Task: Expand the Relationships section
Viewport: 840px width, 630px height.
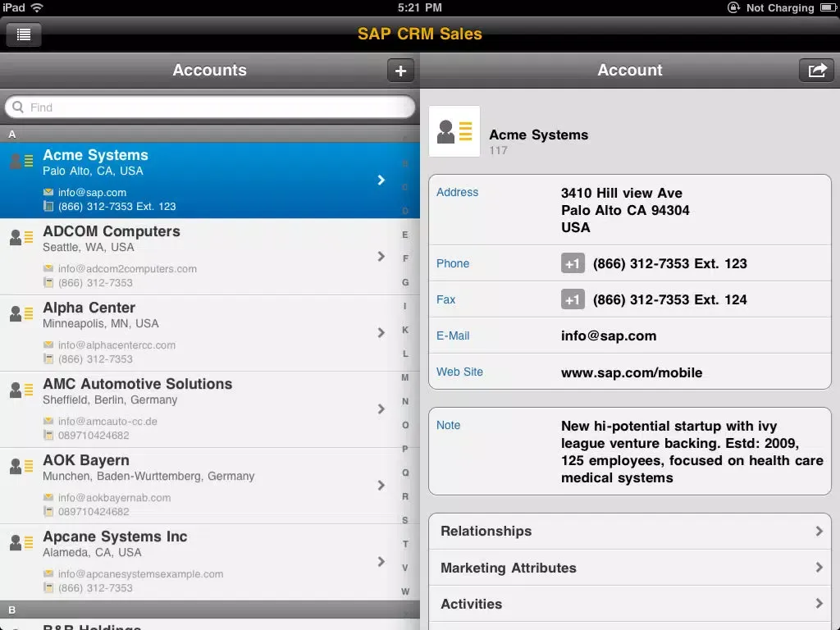Action: [630, 531]
